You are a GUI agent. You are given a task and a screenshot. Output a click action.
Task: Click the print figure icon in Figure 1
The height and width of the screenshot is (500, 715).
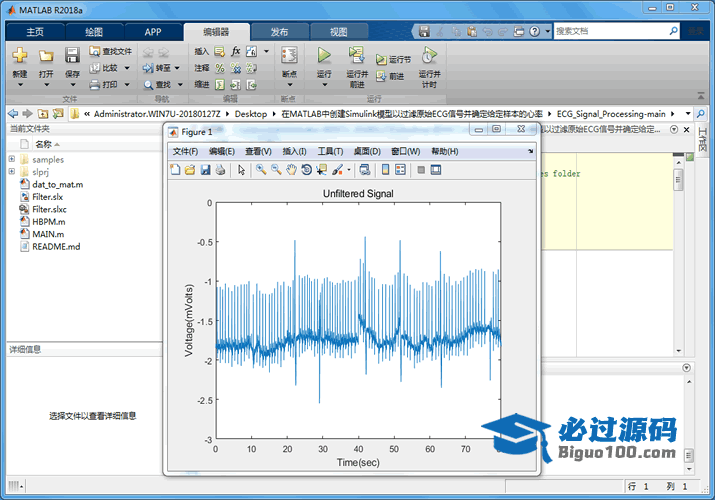(220, 170)
